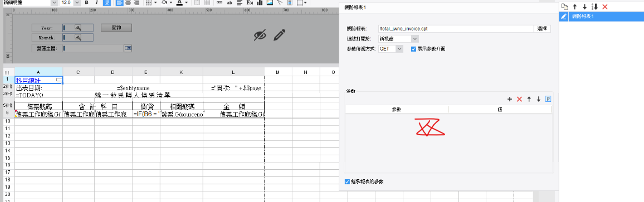This screenshot has height=202, width=644.
Task: Insert a formula F(x) element
Action: click(250, 2)
